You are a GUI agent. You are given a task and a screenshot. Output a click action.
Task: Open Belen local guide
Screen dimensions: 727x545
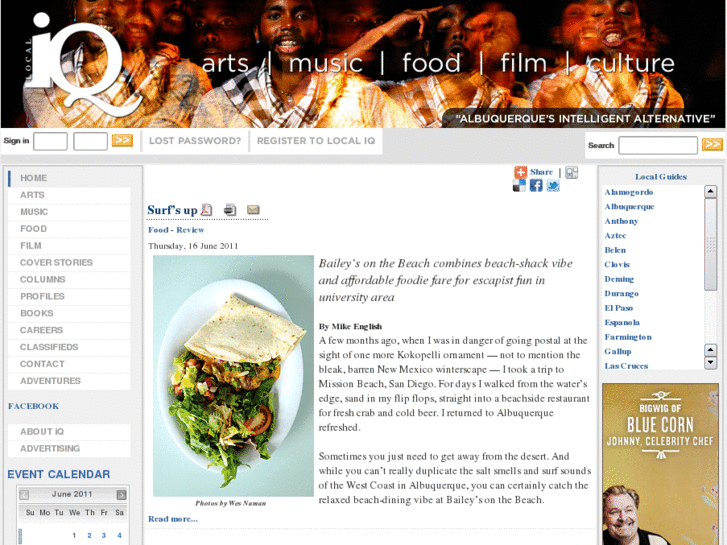coord(615,250)
